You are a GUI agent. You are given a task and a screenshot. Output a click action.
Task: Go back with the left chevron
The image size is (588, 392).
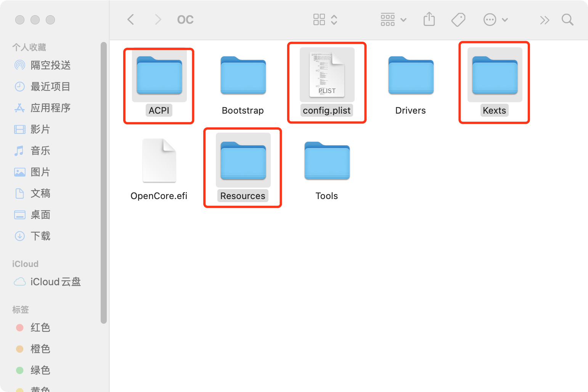[131, 19]
